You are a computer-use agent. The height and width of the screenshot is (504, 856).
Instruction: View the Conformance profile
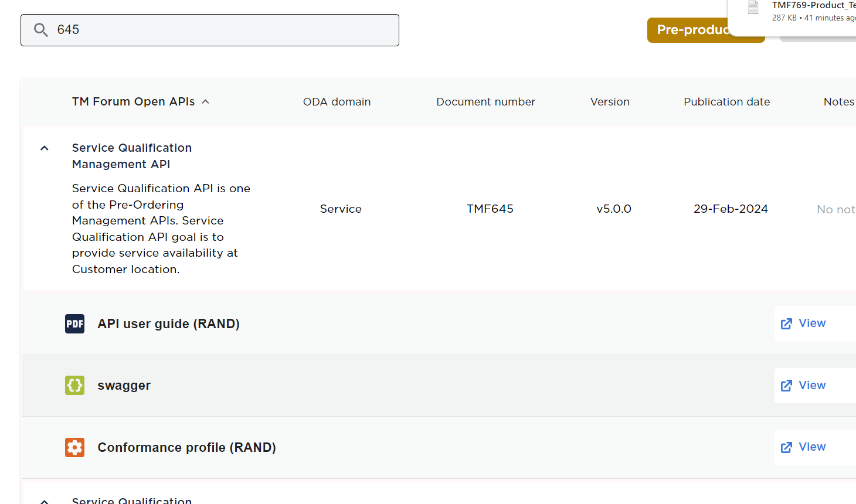click(813, 447)
